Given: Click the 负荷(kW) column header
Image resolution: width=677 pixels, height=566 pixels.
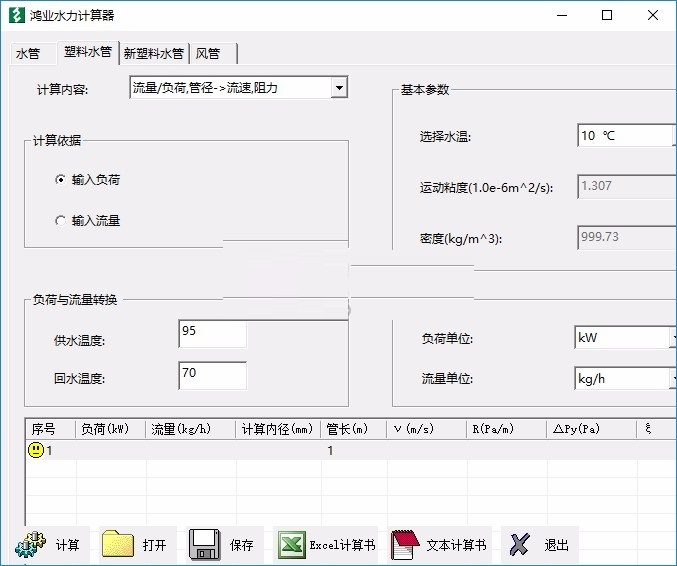Looking at the screenshot, I should [111, 429].
